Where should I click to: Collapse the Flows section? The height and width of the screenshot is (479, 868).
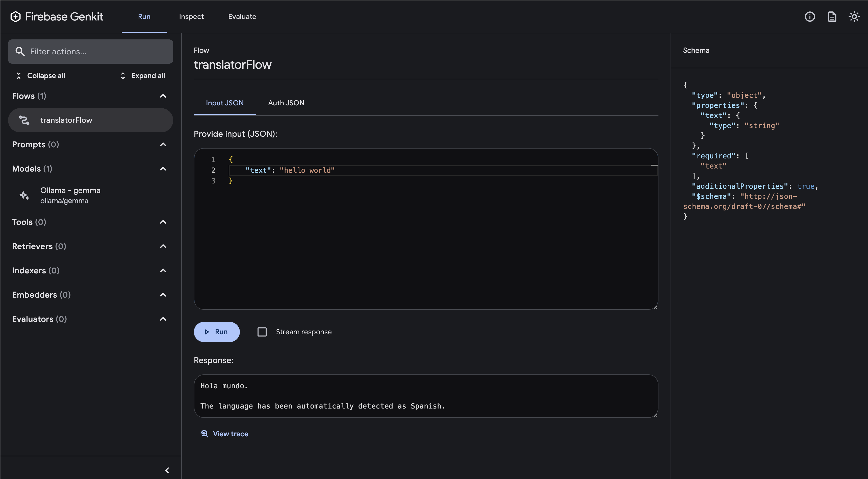tap(163, 96)
